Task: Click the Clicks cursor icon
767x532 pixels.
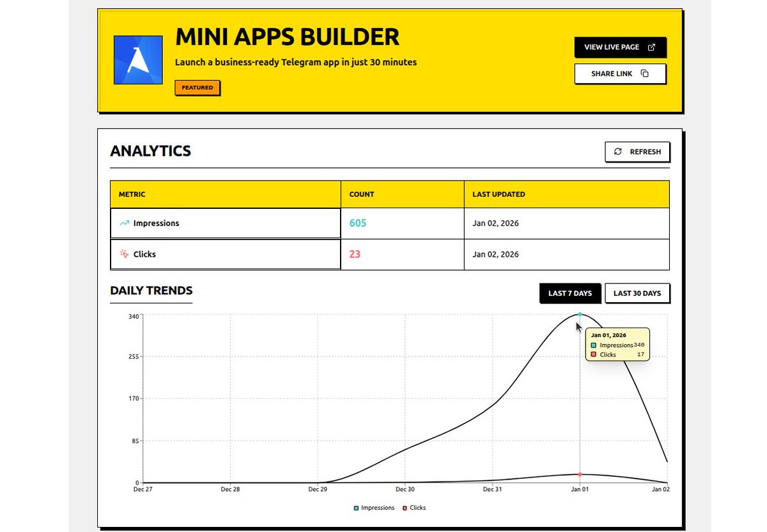Action: coord(124,254)
